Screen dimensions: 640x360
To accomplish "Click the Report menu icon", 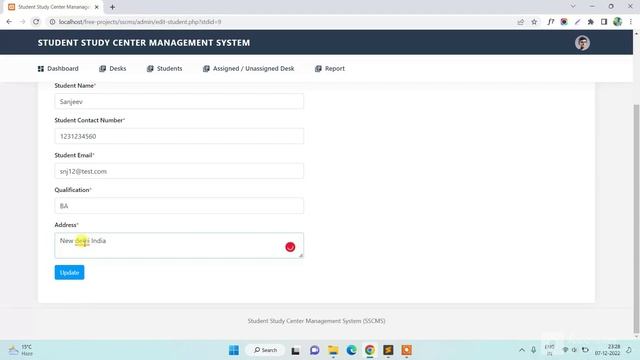I will 318,69.
